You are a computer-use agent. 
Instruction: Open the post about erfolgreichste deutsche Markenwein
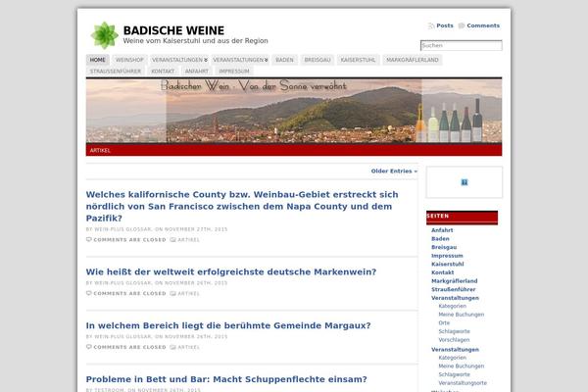pyautogui.click(x=231, y=272)
